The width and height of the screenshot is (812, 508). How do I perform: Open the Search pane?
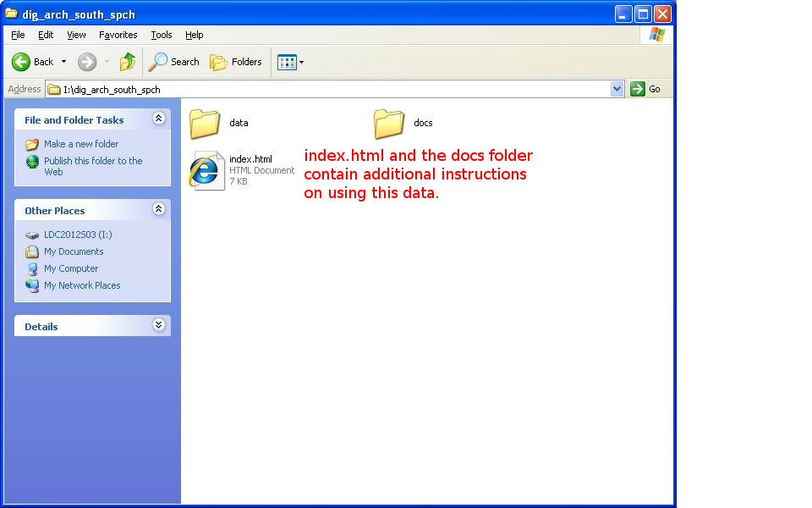[x=173, y=62]
